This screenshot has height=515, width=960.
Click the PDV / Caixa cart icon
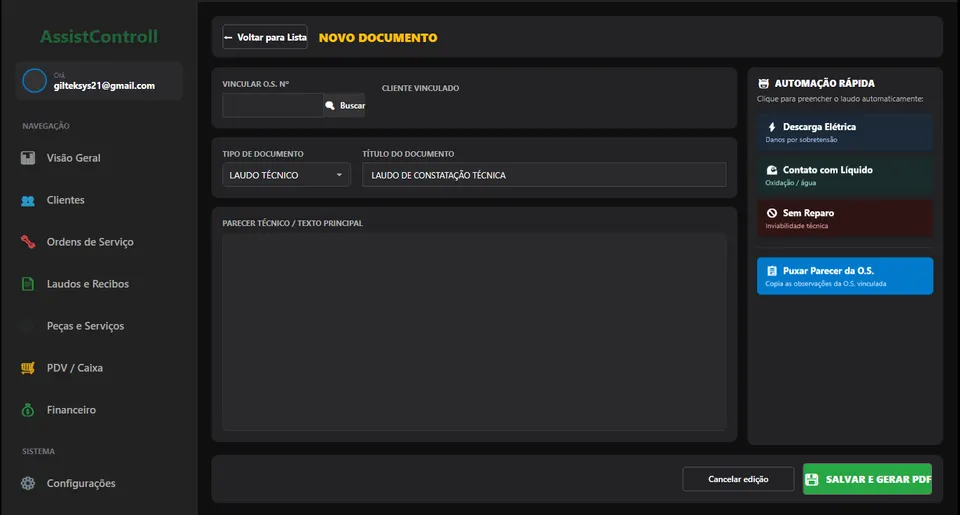(x=28, y=368)
